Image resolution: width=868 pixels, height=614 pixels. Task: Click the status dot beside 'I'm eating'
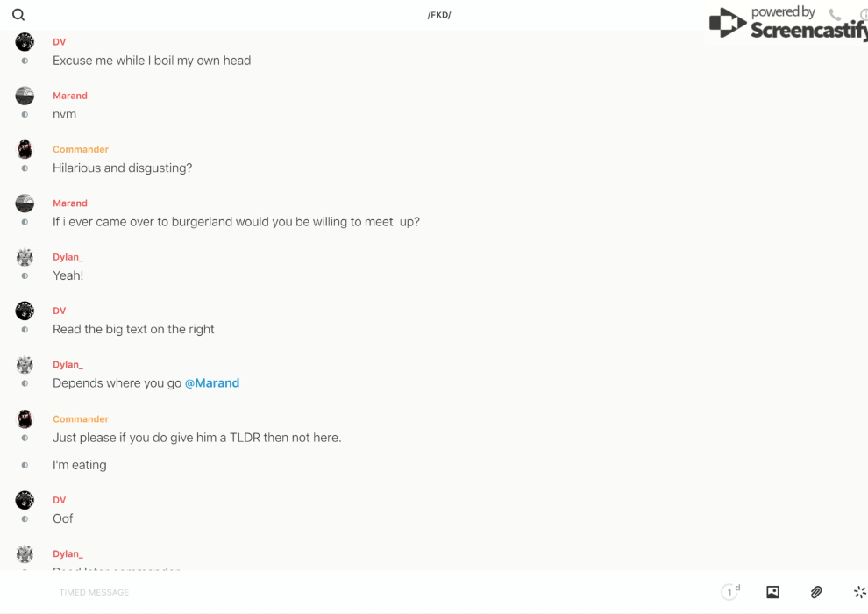(25, 465)
